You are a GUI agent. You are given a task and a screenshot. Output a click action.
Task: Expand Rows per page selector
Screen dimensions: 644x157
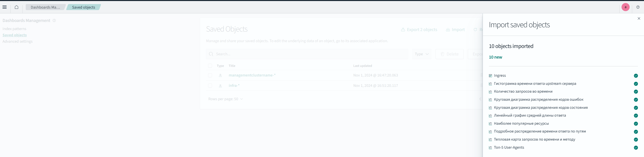pyautogui.click(x=225, y=99)
